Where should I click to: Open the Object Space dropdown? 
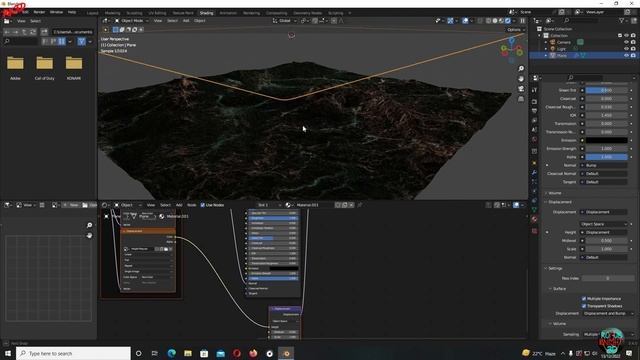click(604, 224)
